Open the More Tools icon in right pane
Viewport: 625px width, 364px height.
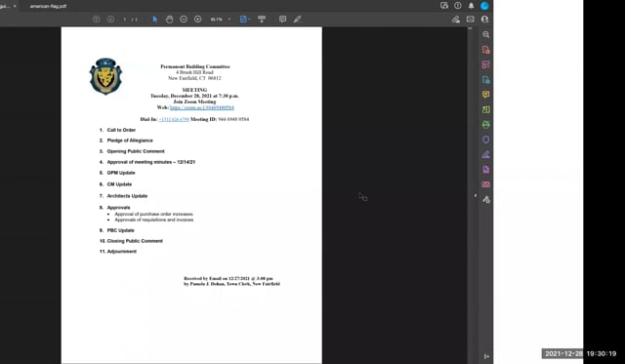[486, 199]
